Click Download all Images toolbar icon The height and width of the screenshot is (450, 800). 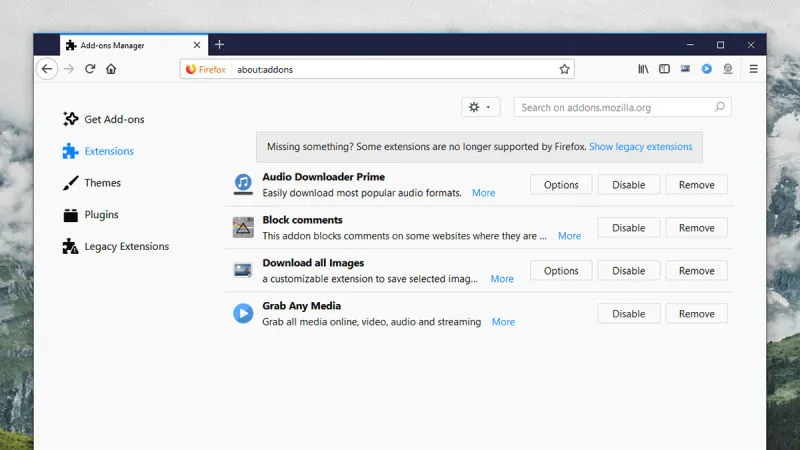pos(685,69)
